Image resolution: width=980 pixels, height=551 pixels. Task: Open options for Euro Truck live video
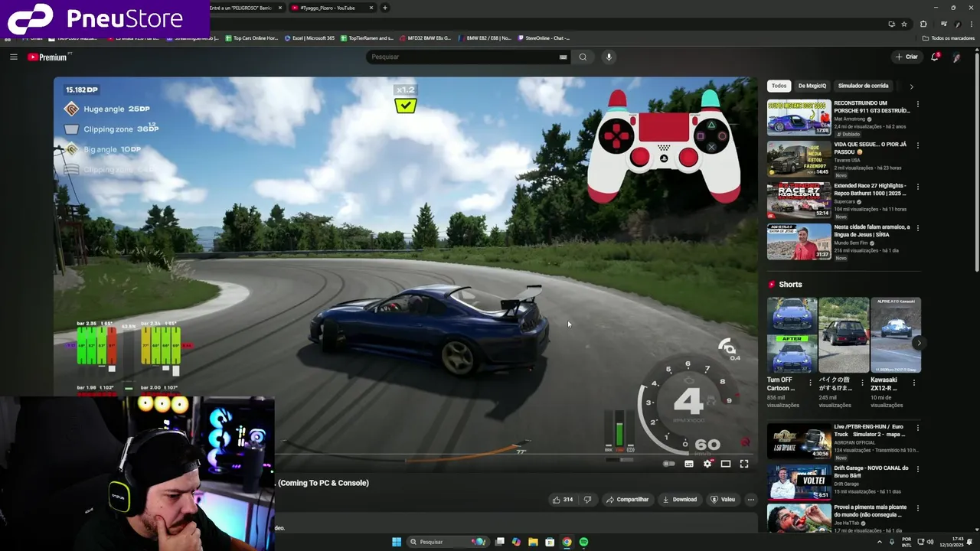point(917,428)
